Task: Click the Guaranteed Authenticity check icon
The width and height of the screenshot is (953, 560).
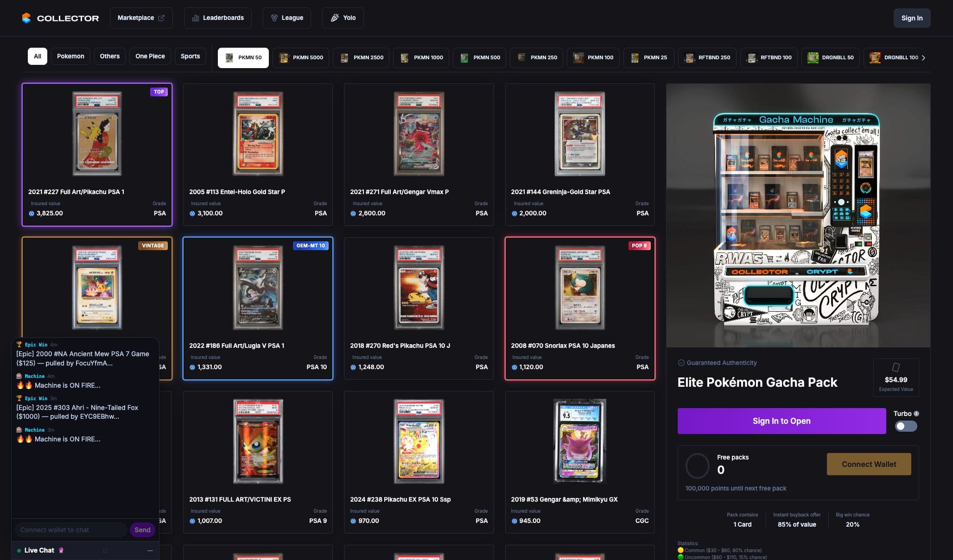Action: tap(681, 363)
